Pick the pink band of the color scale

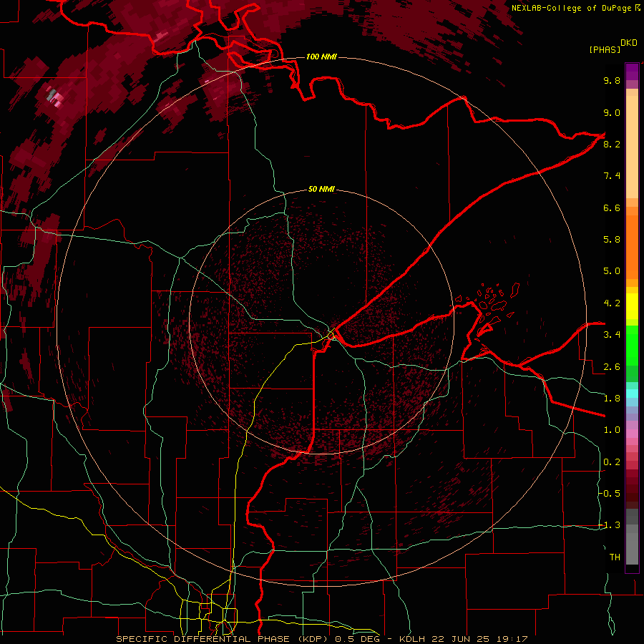point(632,434)
